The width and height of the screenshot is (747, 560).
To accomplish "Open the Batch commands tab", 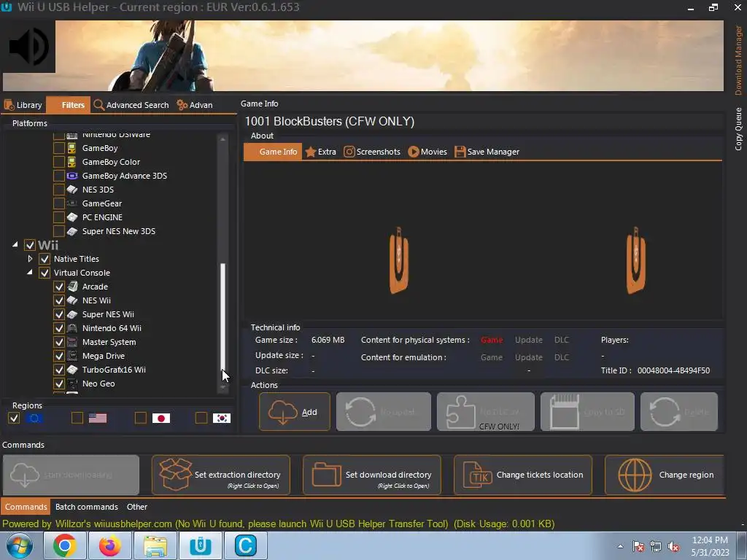I will pos(87,507).
